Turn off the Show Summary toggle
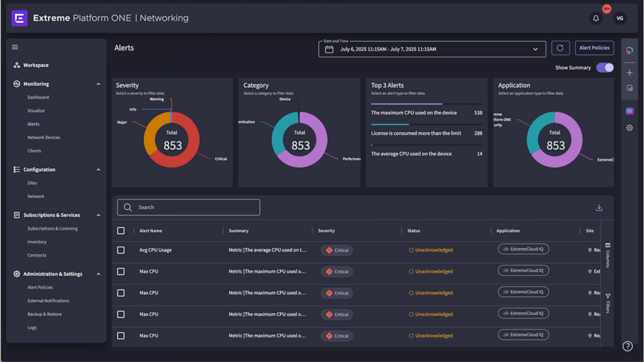644x362 pixels. (x=605, y=68)
